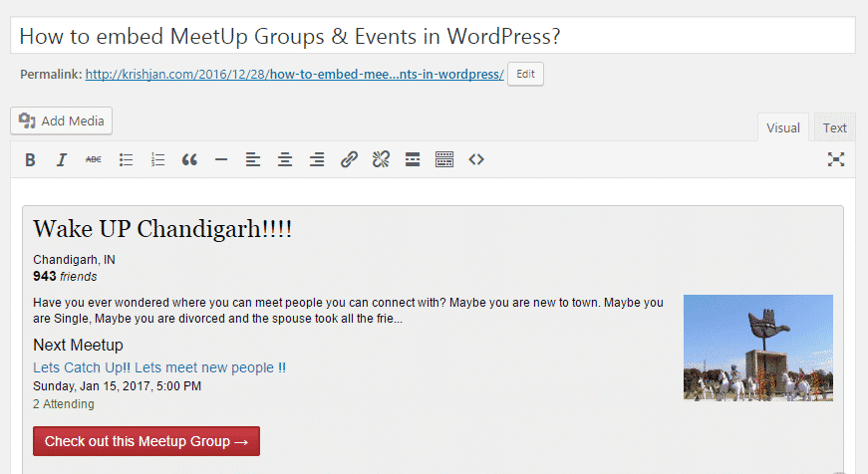Click the 2 Attending text
The image size is (868, 474).
tap(64, 404)
